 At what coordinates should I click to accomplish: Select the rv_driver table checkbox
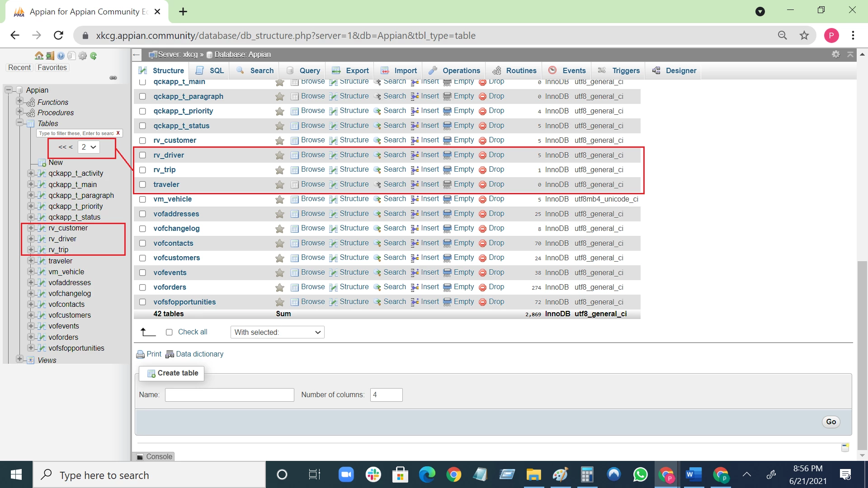click(x=142, y=155)
